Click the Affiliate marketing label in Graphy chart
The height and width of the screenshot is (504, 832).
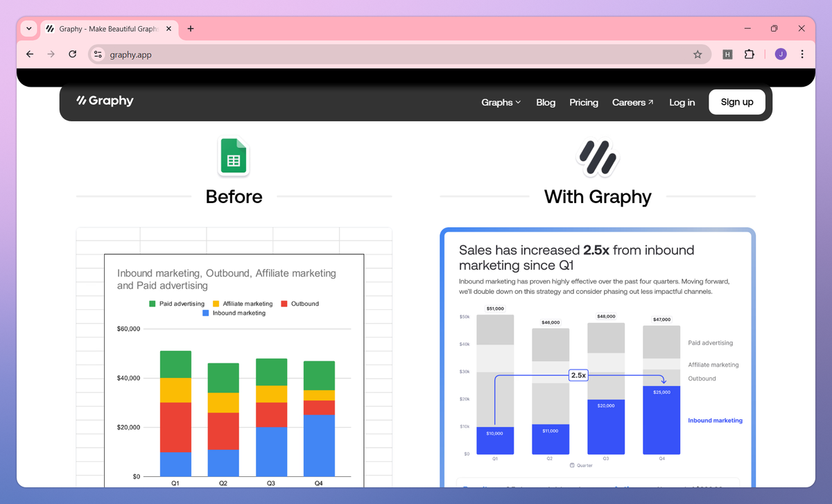coord(713,365)
